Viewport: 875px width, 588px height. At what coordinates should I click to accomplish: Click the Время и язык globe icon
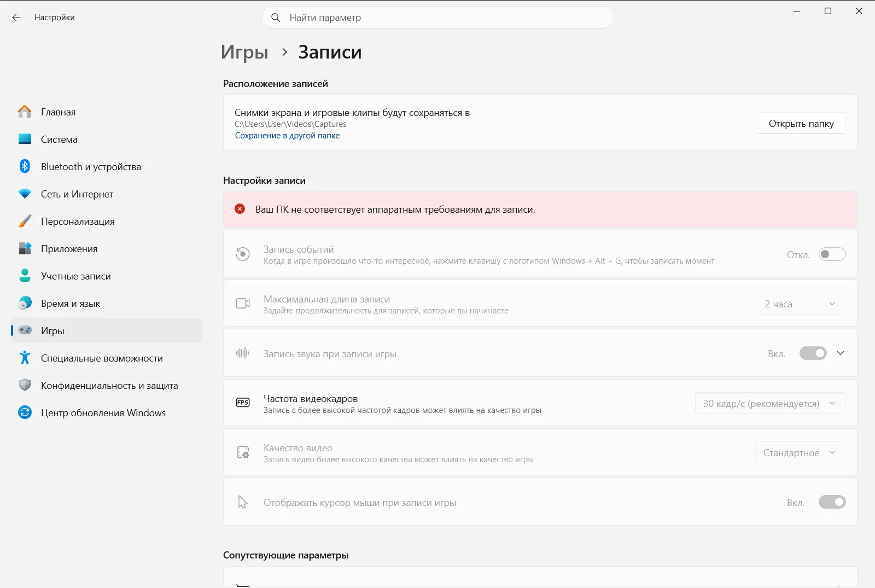pyautogui.click(x=25, y=303)
